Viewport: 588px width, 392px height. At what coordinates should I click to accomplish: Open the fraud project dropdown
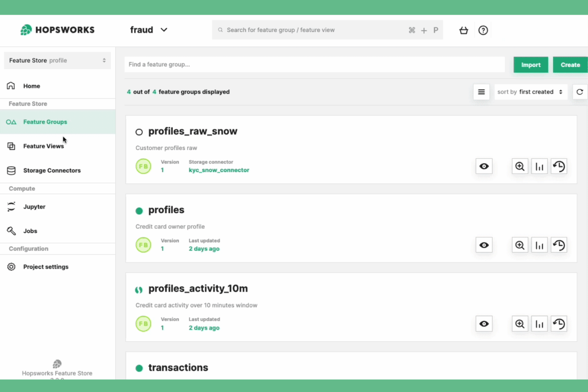(x=149, y=30)
